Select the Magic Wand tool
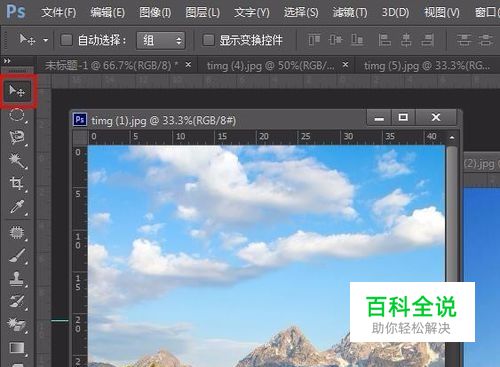The image size is (500, 367). (x=17, y=161)
